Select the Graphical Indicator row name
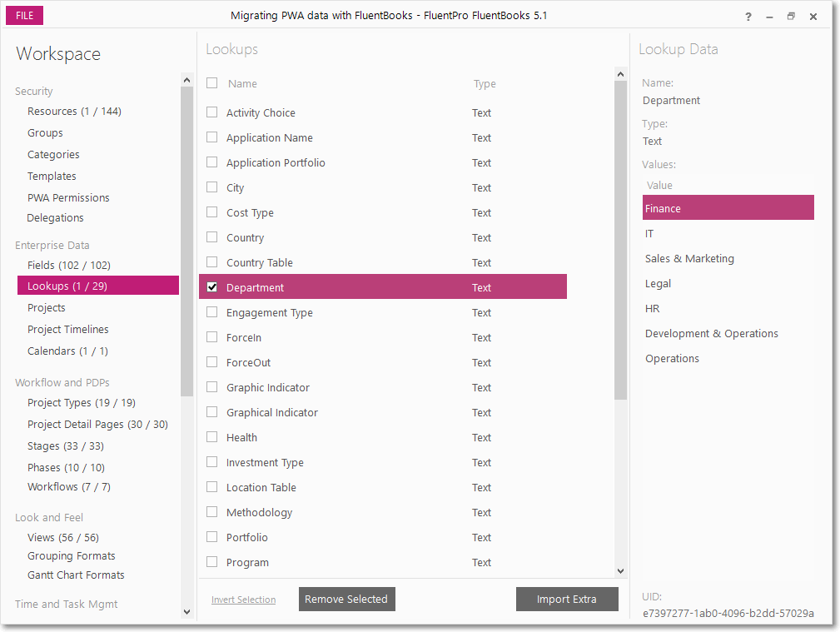The width and height of the screenshot is (840, 632). click(x=271, y=413)
